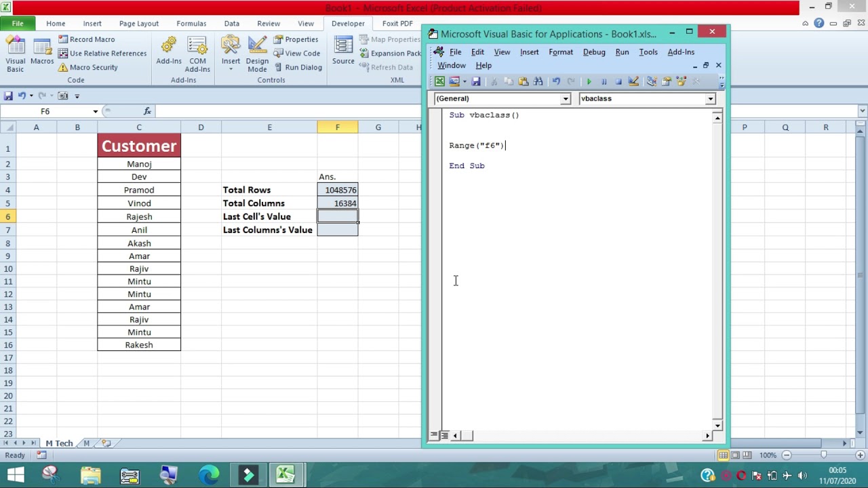Open VBA Add-Ins menu
868x488 pixels.
tap(681, 52)
